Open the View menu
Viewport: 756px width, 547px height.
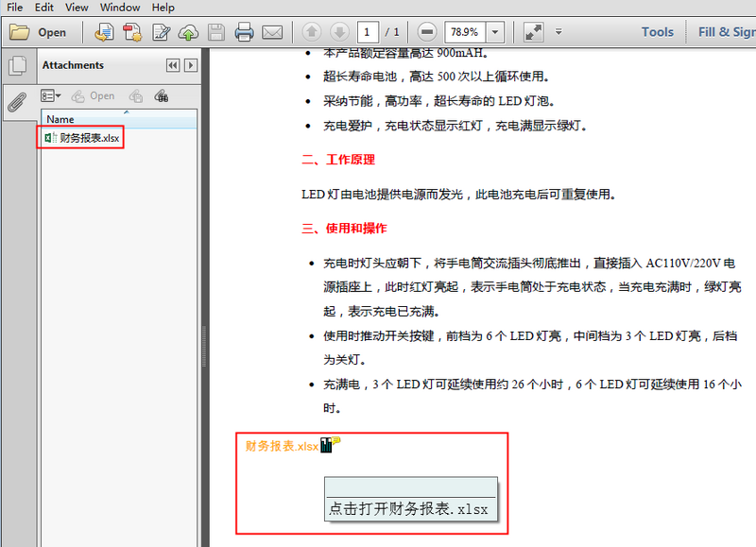[77, 7]
